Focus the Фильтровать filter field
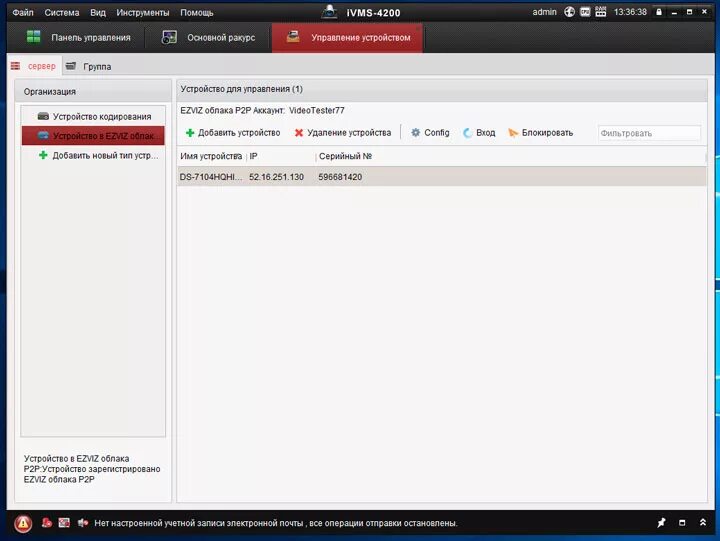Image resolution: width=720 pixels, height=541 pixels. (x=649, y=133)
